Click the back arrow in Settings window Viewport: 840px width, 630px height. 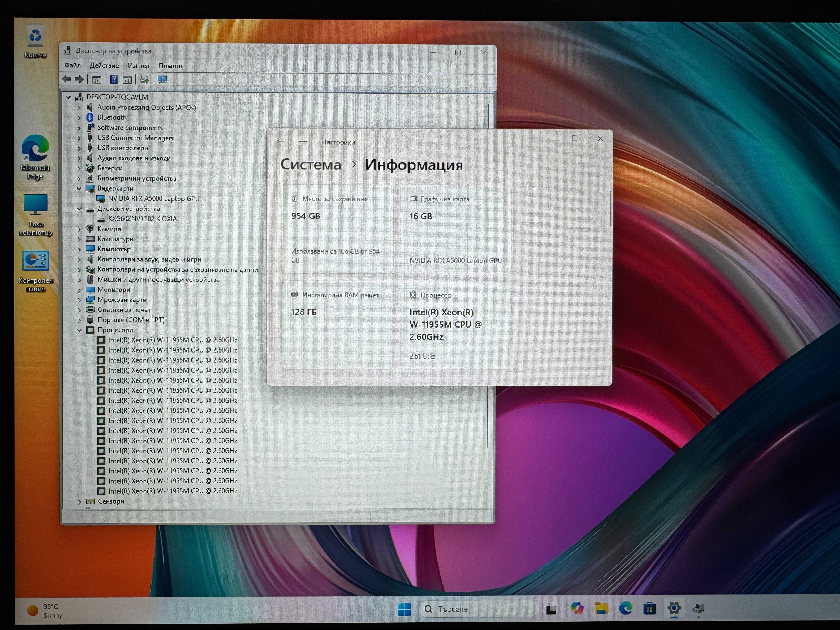pyautogui.click(x=280, y=141)
